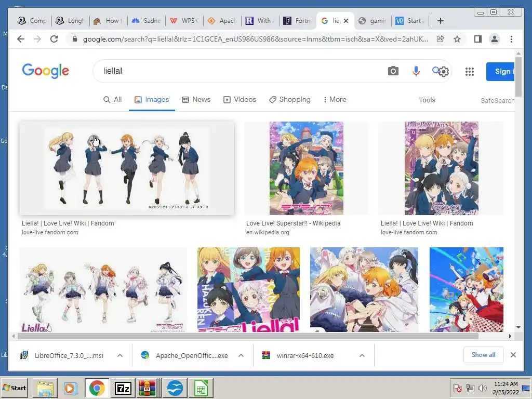Open 7-Zip from the taskbar

pos(123,388)
